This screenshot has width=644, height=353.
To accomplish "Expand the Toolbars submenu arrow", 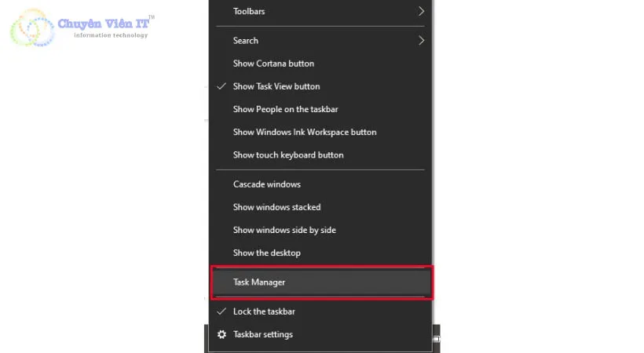I will coord(421,12).
